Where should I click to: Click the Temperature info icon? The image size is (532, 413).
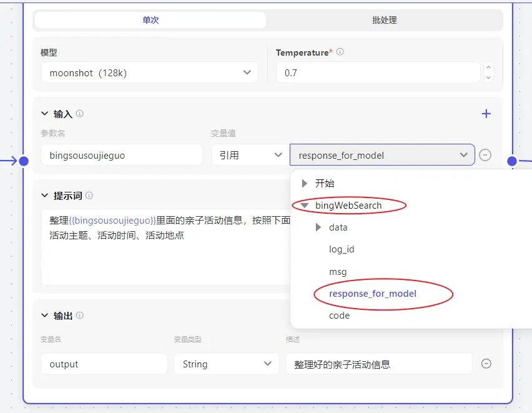[340, 52]
